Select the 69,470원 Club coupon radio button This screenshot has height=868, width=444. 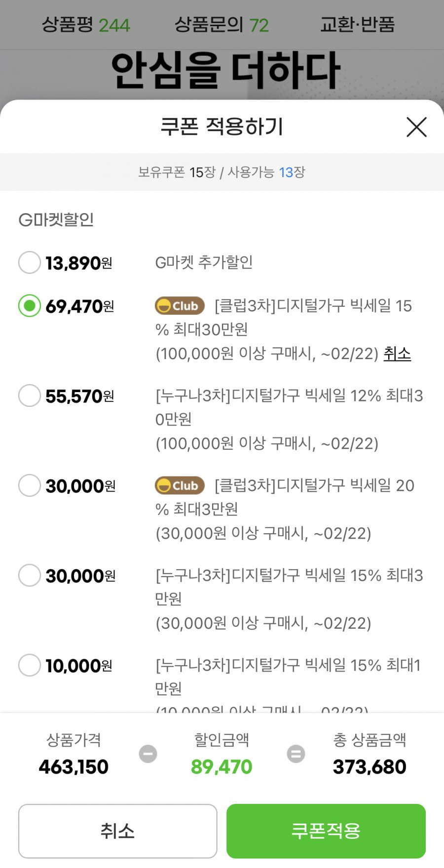tap(30, 306)
